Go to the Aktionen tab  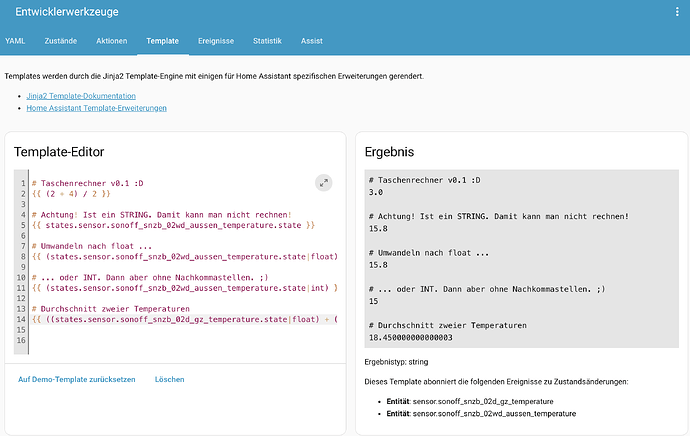[112, 41]
